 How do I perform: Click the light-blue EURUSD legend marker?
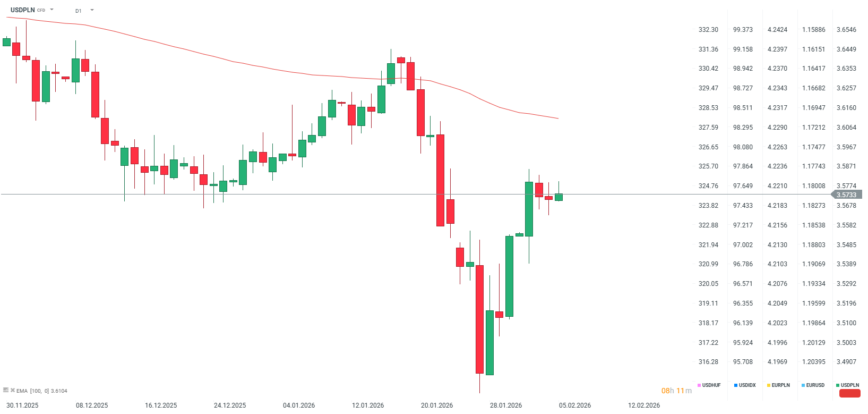[x=803, y=385]
